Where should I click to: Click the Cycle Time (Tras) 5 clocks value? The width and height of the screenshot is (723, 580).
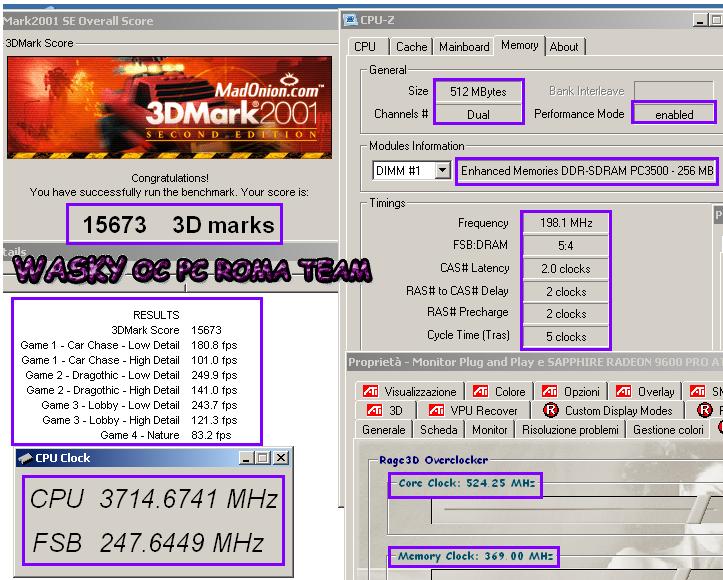[566, 337]
